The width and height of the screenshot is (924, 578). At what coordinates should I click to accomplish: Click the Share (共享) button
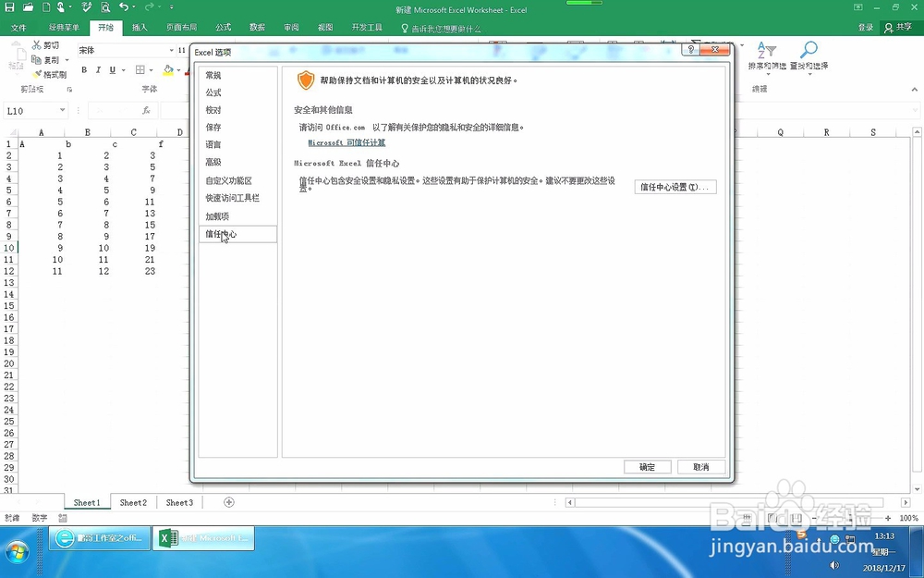(x=899, y=27)
